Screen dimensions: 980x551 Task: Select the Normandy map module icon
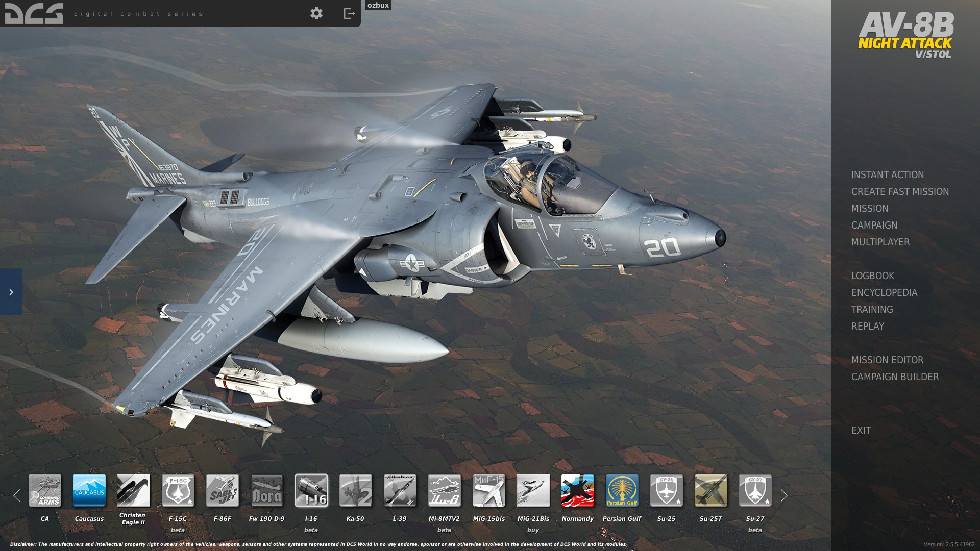pyautogui.click(x=578, y=490)
